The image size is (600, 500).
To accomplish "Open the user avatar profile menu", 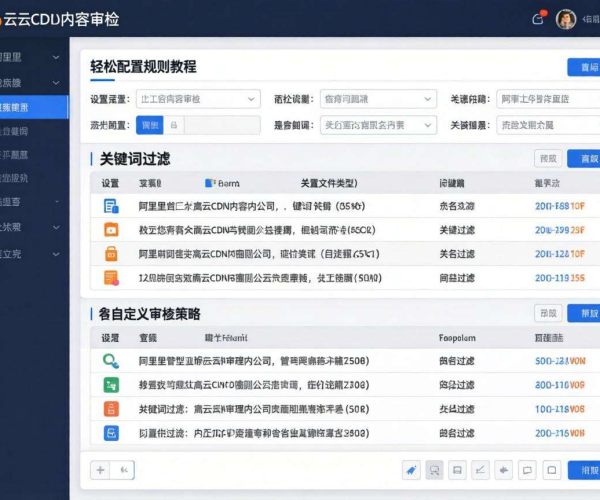I will point(566,19).
